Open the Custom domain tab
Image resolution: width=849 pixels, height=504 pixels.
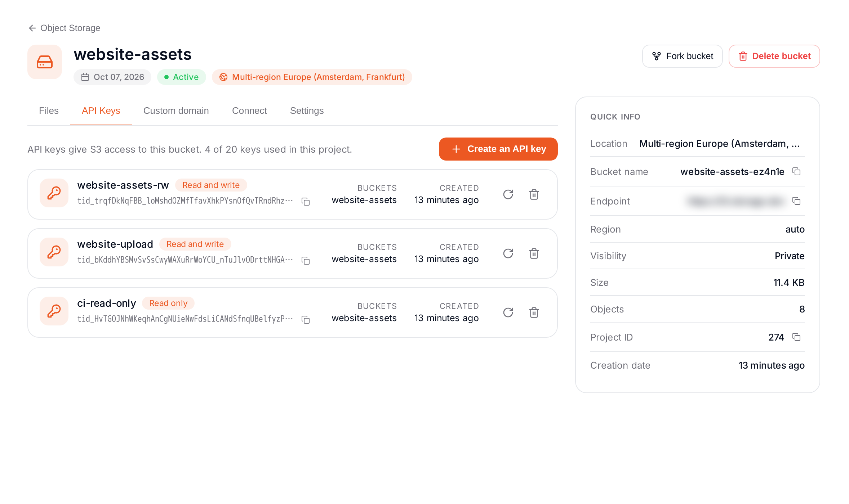click(176, 111)
